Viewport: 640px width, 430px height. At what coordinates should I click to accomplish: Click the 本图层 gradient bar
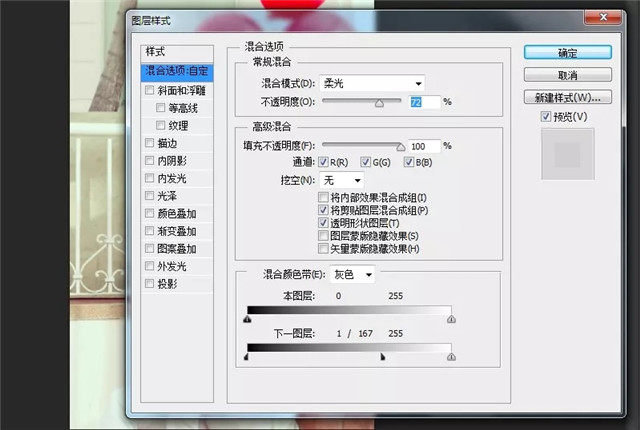[x=349, y=310]
